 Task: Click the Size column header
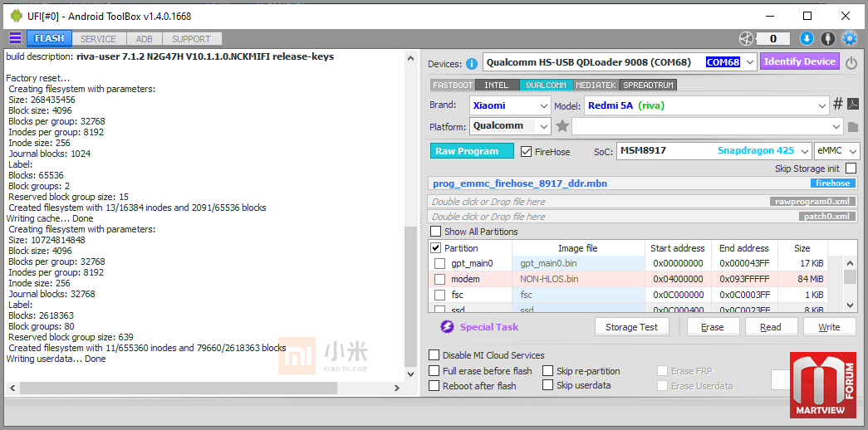point(802,248)
